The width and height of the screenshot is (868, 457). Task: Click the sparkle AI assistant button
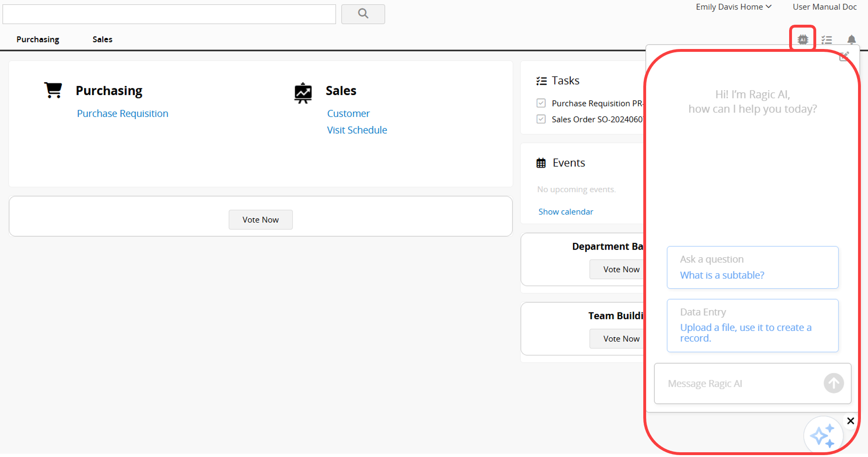click(x=823, y=436)
